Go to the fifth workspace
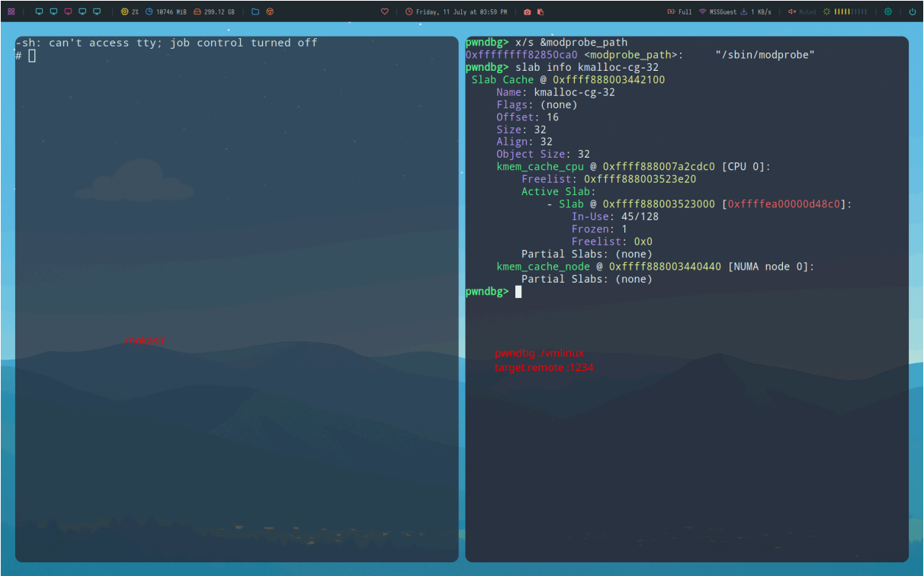This screenshot has width=924, height=576. coord(97,11)
